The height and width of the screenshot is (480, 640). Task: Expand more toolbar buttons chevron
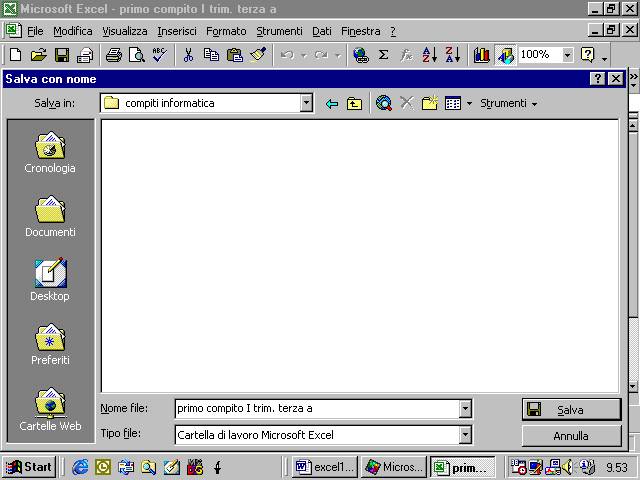[633, 76]
